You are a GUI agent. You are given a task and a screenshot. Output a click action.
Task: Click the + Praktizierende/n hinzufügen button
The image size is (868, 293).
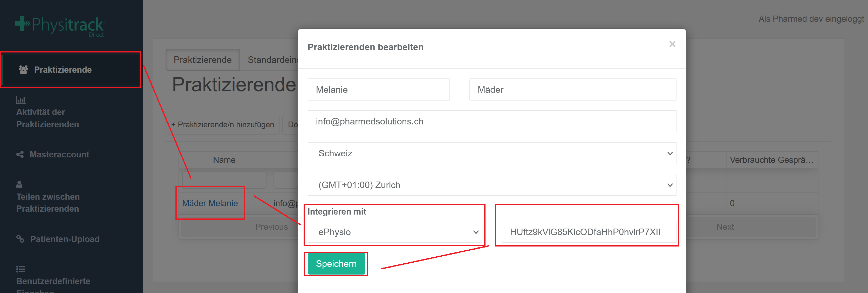pos(223,124)
